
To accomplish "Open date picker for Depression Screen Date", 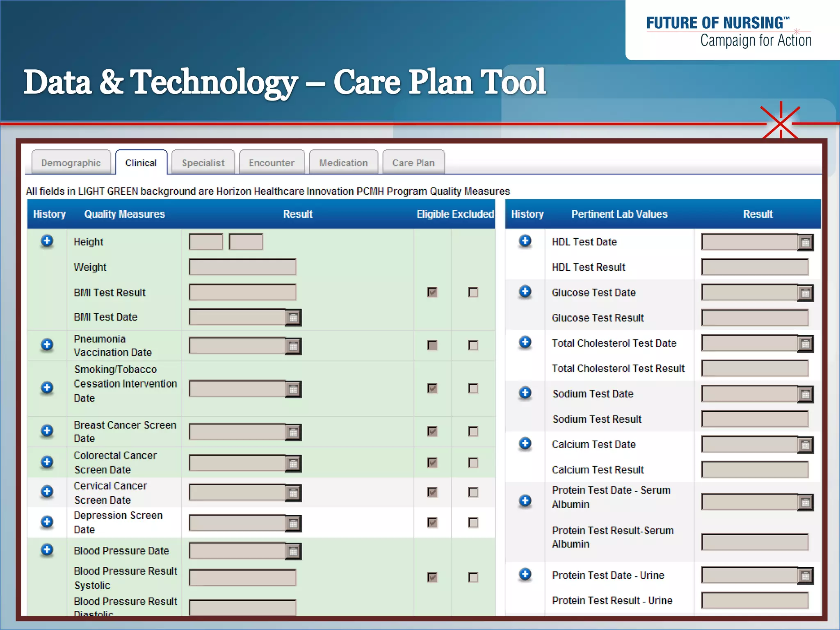I will (x=293, y=523).
